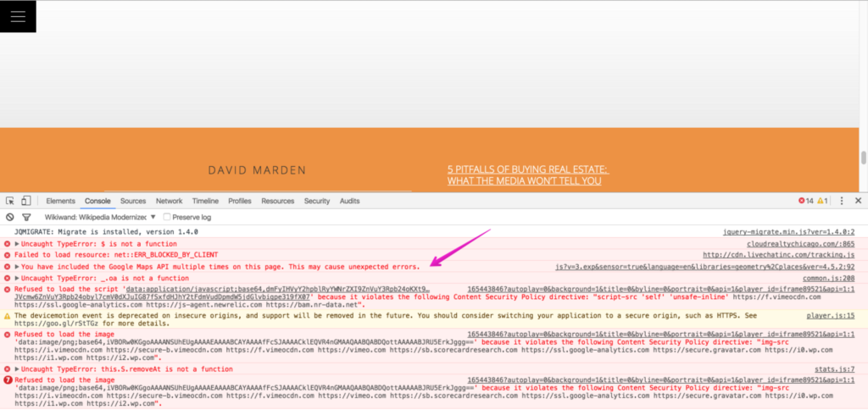Open the console filter funnel icon

26,217
